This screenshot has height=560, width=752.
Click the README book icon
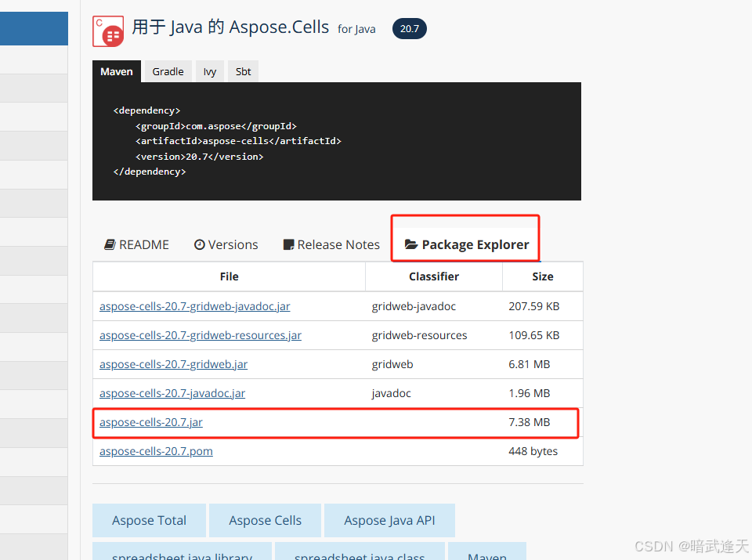[110, 244]
